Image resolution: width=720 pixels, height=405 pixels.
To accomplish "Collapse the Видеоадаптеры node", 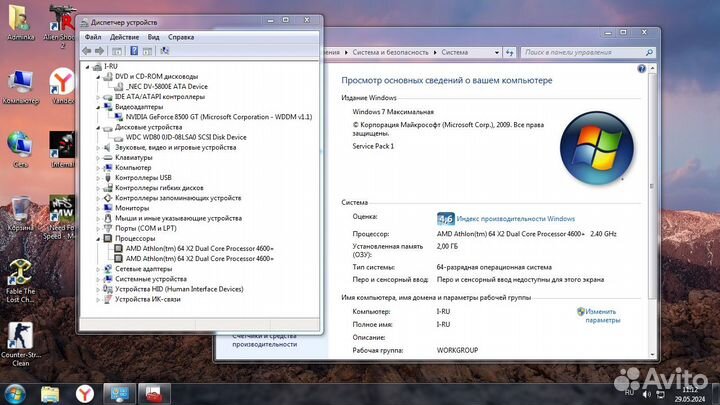I will point(98,107).
